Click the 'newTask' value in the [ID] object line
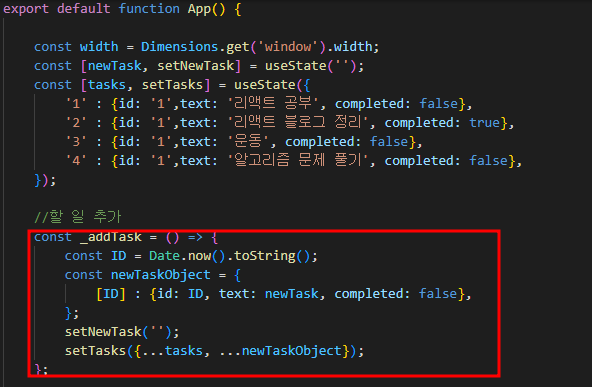This screenshot has width=592, height=387. coord(291,294)
